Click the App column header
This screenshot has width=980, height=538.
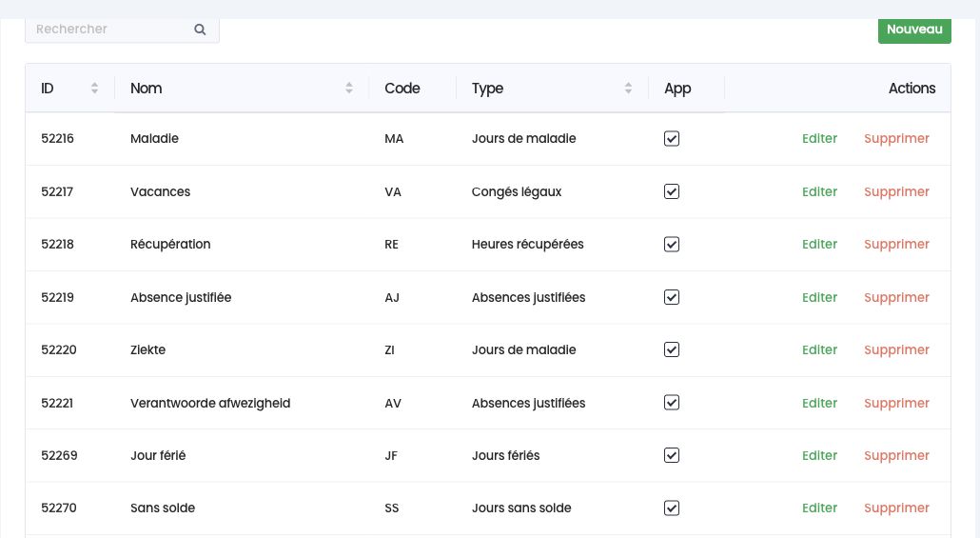[x=677, y=89]
